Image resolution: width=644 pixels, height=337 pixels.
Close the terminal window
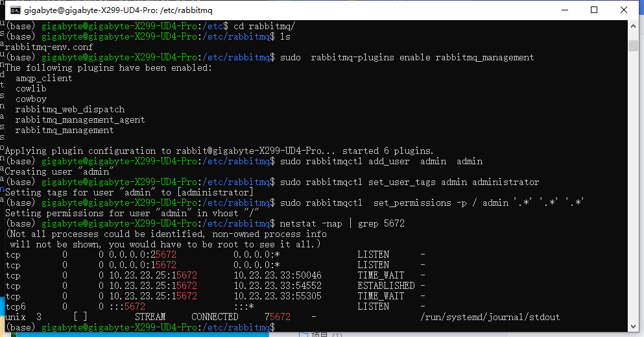point(623,10)
